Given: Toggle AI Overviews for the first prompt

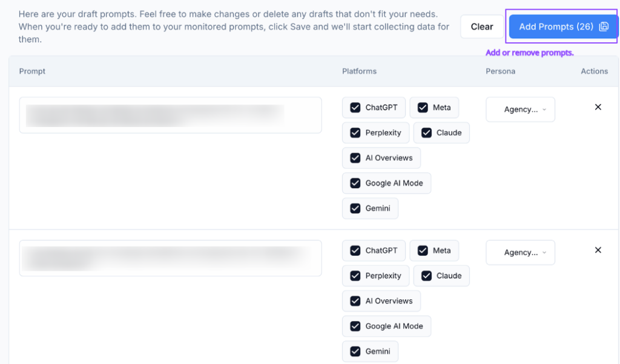Looking at the screenshot, I should (355, 158).
